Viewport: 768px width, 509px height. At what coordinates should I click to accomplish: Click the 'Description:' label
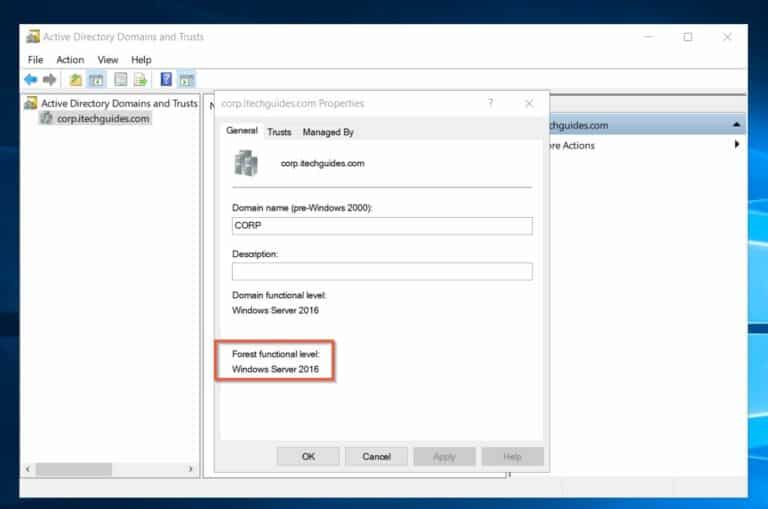(x=255, y=254)
